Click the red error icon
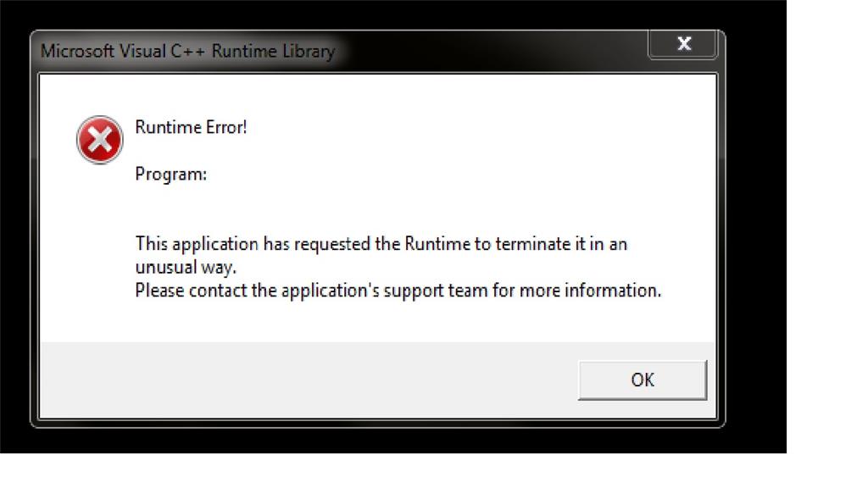Viewport: 868px width, 488px height. [x=100, y=140]
